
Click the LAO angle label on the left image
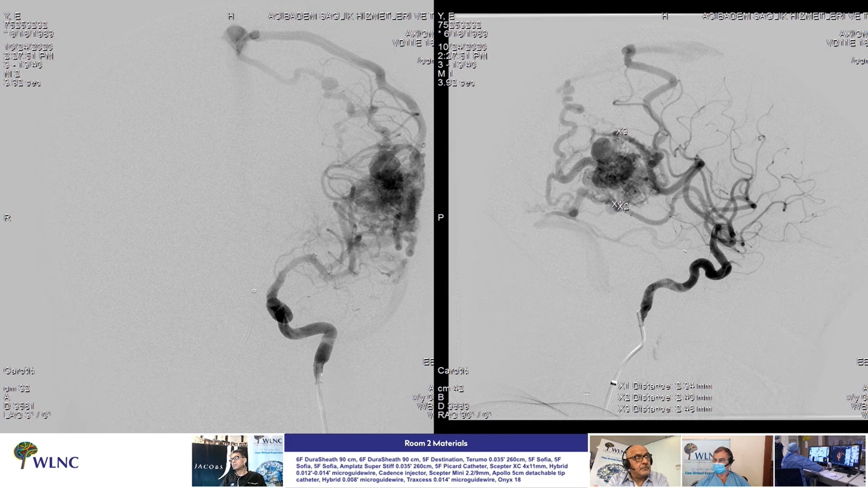pos(27,415)
